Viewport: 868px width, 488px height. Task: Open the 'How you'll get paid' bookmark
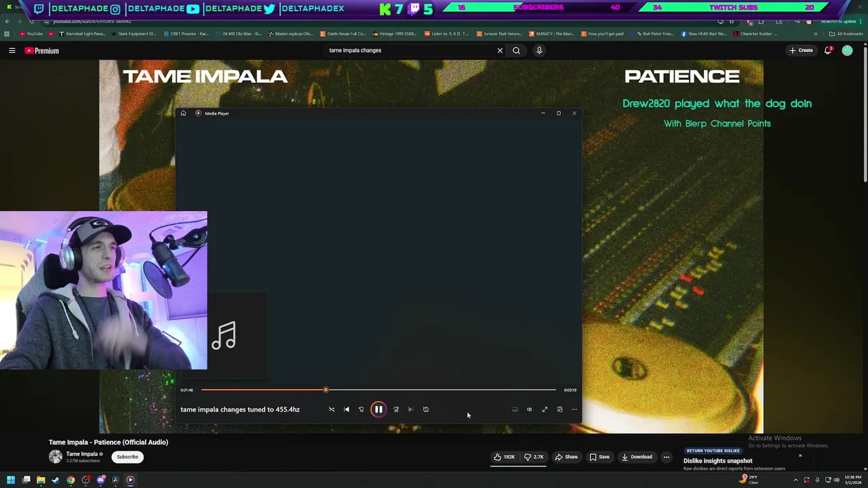[601, 34]
